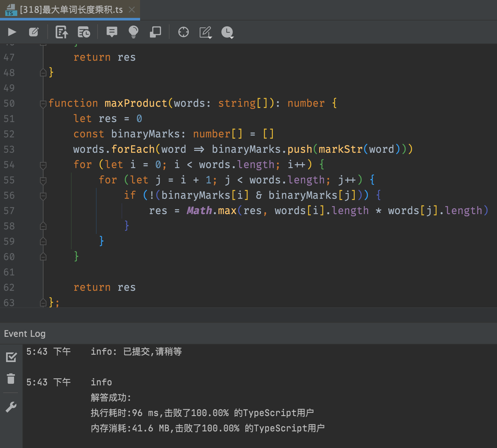Collapse the inner for loop at line 55

pos(43,181)
